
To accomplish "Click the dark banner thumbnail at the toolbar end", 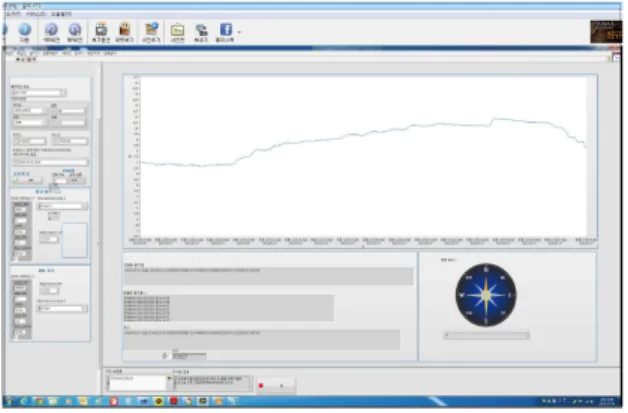I will 606,32.
